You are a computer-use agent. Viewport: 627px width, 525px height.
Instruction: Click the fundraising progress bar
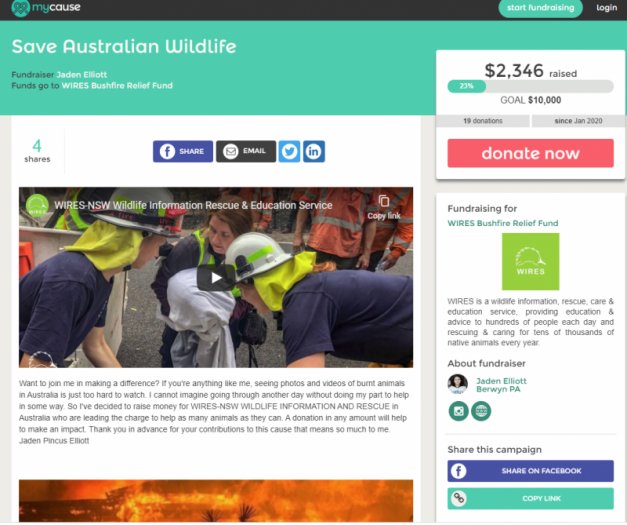pyautogui.click(x=530, y=86)
